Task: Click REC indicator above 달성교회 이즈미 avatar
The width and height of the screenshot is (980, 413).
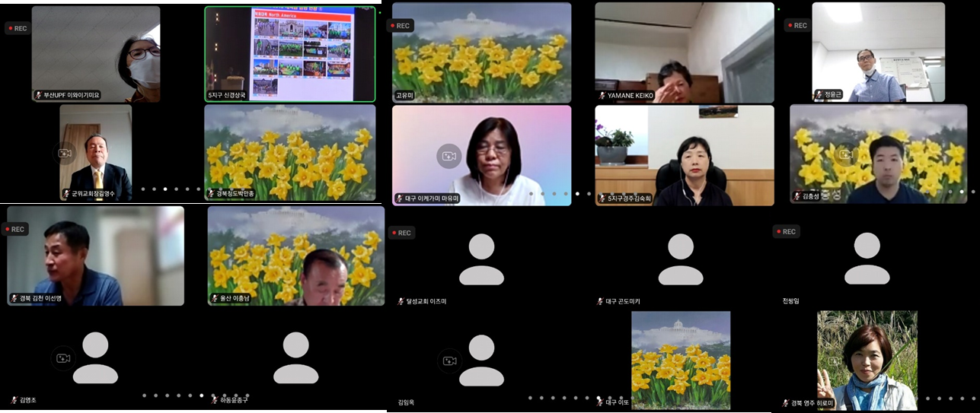Action: click(x=401, y=233)
